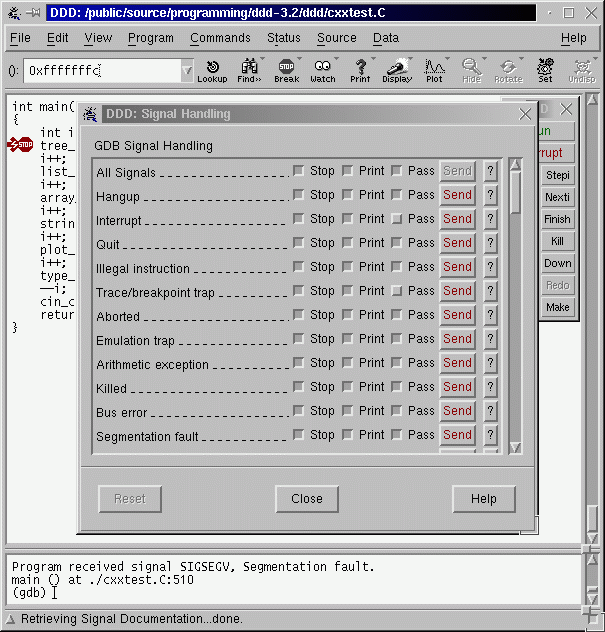This screenshot has width=605, height=632.
Task: Enable Stop checkbox for Hangup signal
Action: coord(299,195)
